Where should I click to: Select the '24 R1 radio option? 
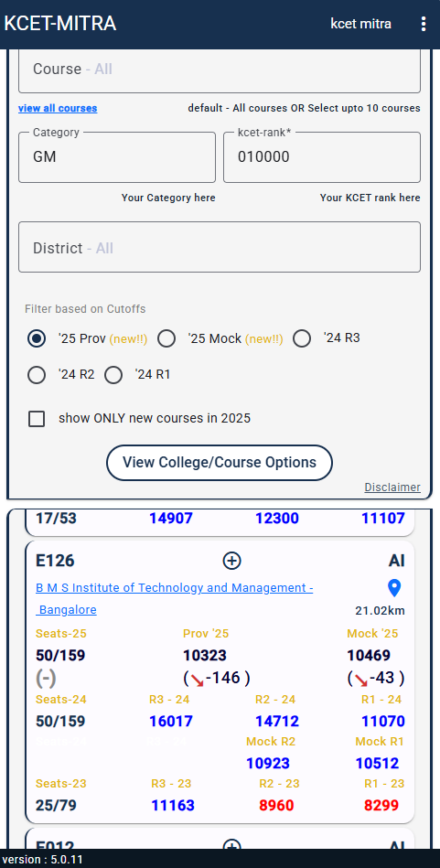[x=113, y=375]
